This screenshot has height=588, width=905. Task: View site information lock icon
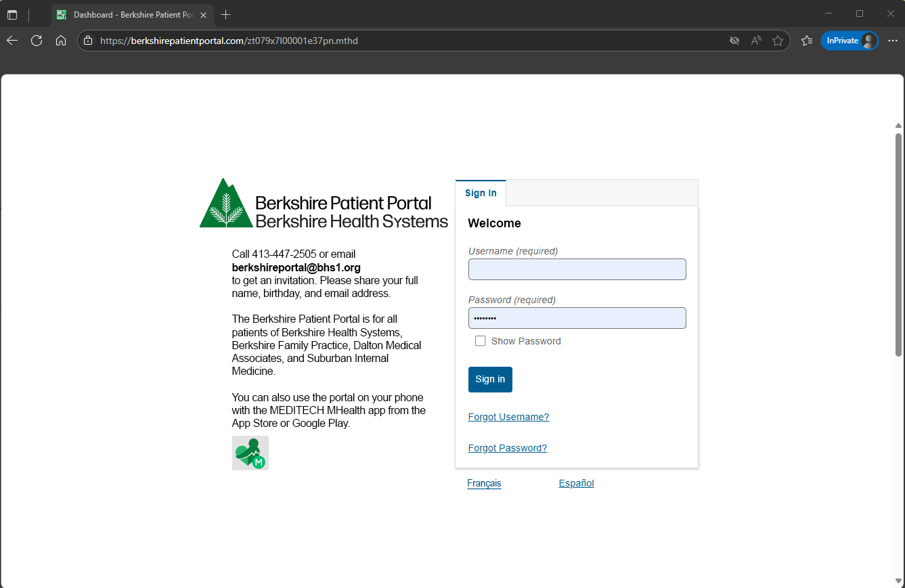click(88, 41)
